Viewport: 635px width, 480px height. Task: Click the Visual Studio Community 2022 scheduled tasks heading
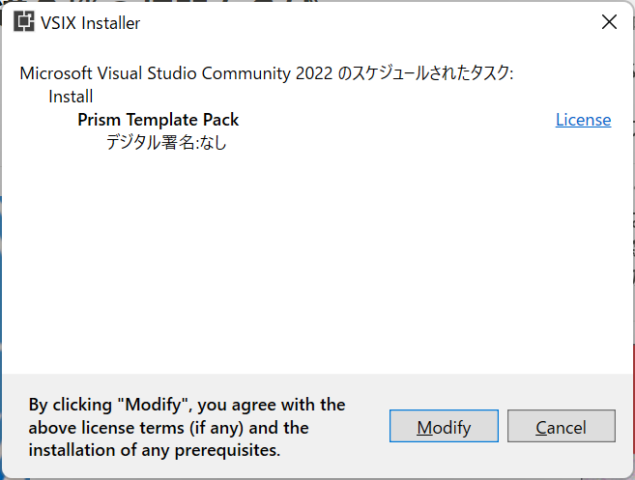pyautogui.click(x=266, y=73)
